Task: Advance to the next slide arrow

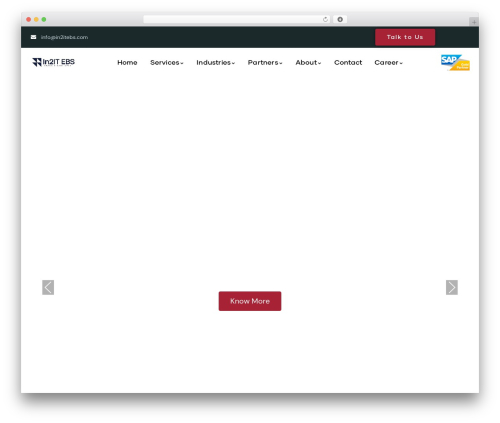Action: pyautogui.click(x=452, y=287)
